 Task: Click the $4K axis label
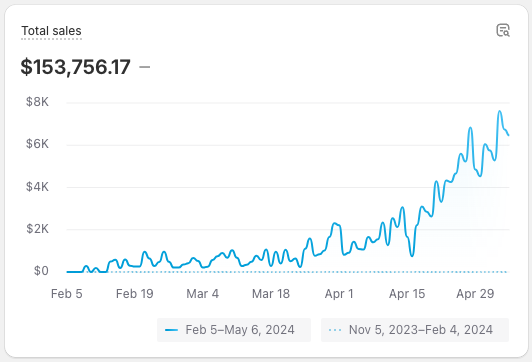pos(37,187)
